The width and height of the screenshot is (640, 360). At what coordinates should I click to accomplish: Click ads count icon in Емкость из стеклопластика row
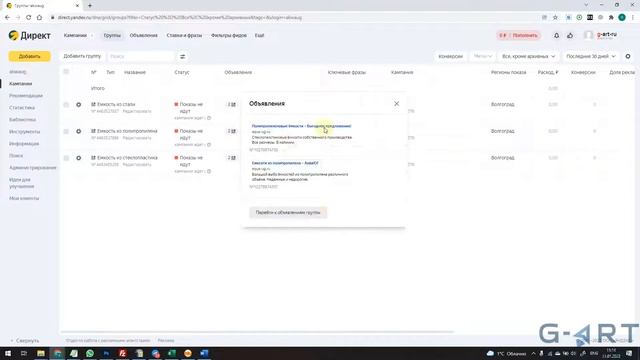pos(231,158)
